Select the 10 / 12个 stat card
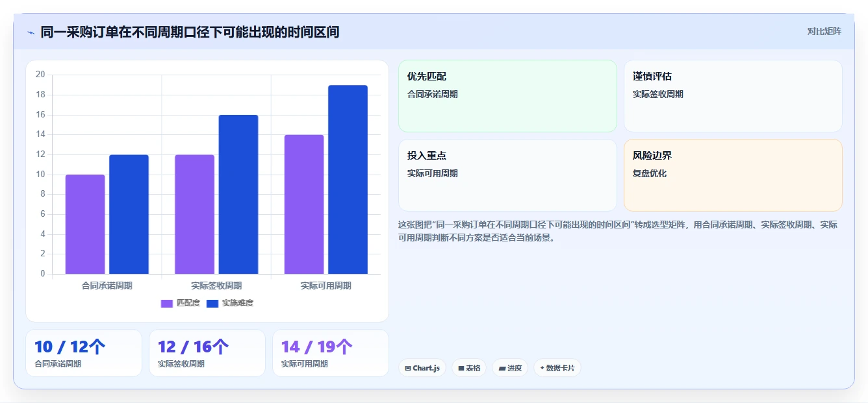 coord(84,353)
